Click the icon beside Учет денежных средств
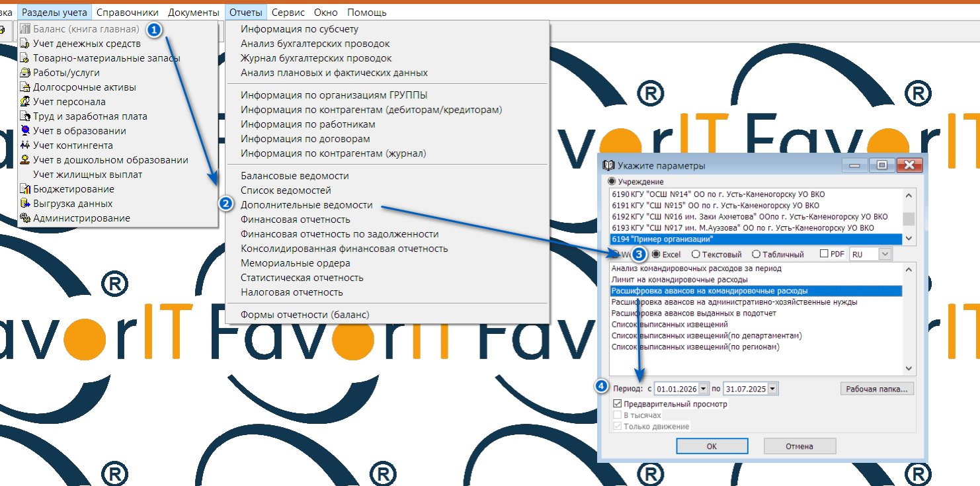This screenshot has height=486, width=980. pos(26,44)
